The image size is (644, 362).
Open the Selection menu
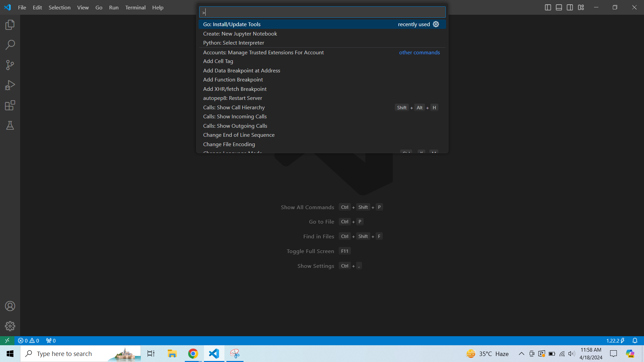59,7
